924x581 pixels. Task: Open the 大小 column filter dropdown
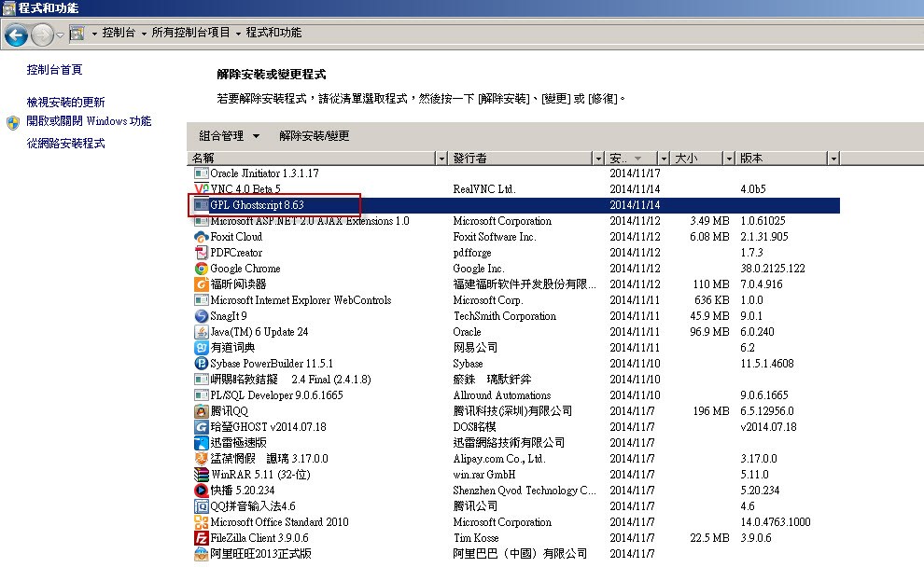click(x=729, y=159)
